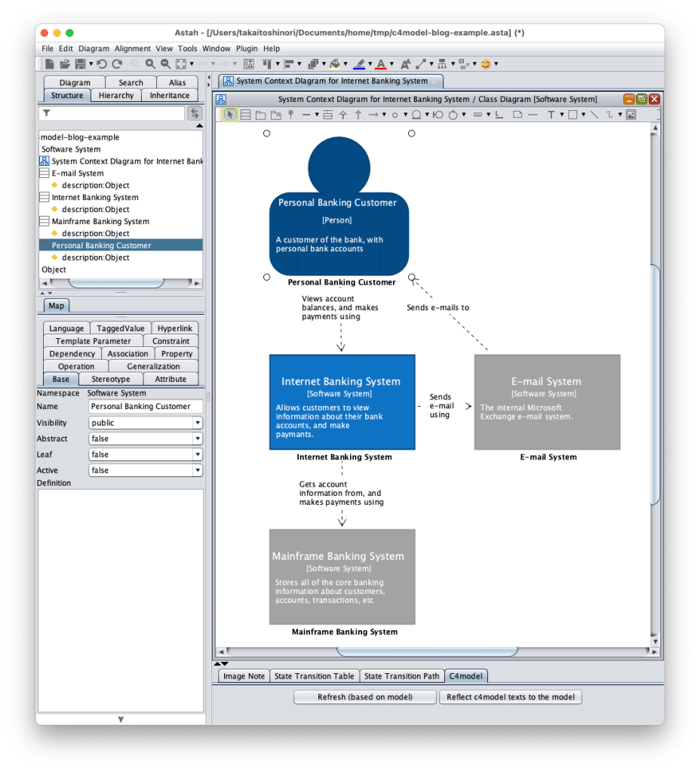Select the Text tool in diagram toolbar
This screenshot has width=700, height=772.
point(551,115)
